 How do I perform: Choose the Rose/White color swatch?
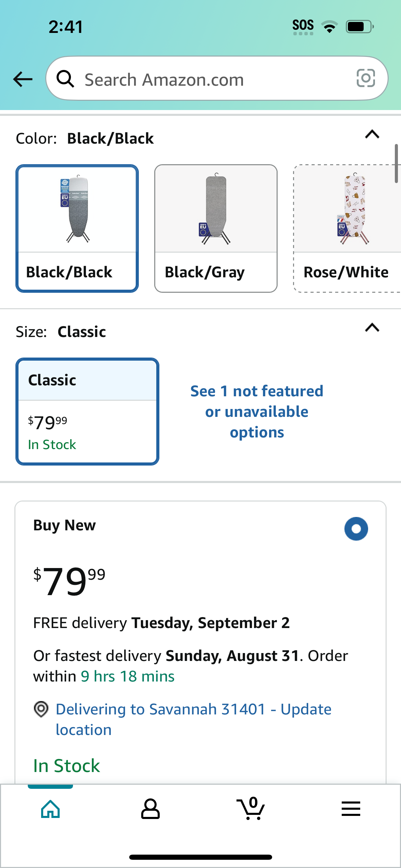pos(347,228)
